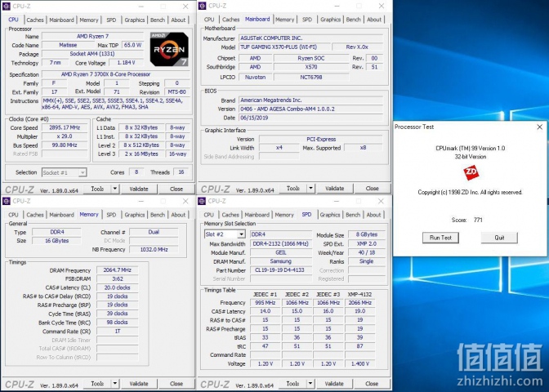Viewport: 549px width, 392px height.
Task: Click the XMP voltage 1.400 V cell
Action: tap(360, 364)
